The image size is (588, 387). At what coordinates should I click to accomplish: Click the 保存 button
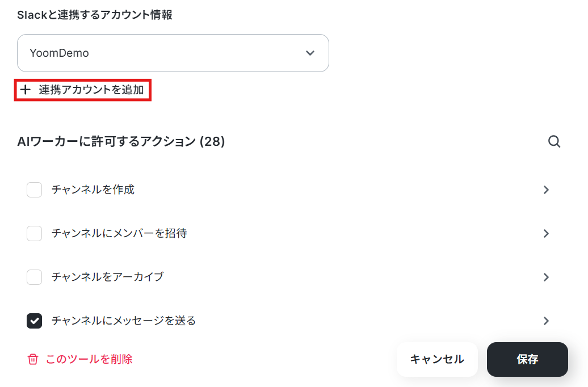527,359
